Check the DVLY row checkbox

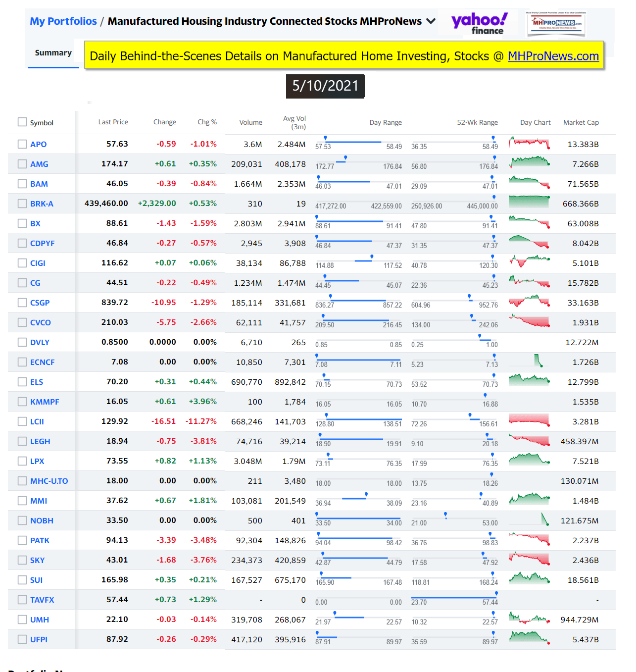22,342
